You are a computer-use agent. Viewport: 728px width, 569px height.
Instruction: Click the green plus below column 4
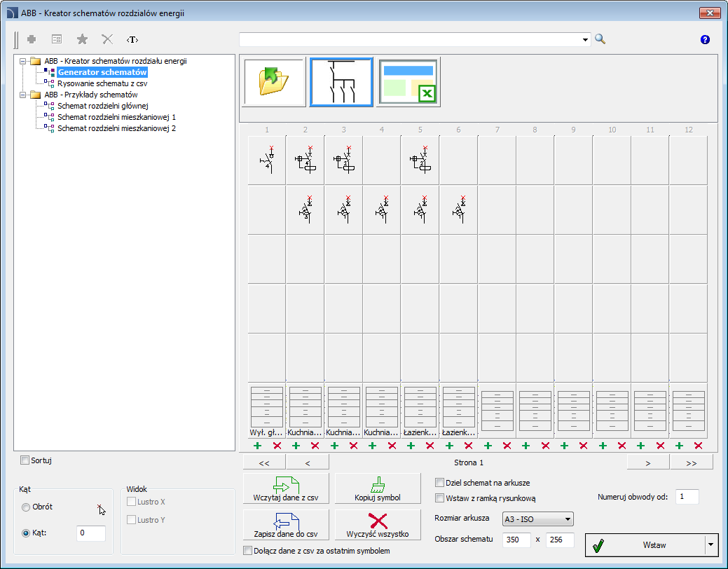(x=372, y=446)
